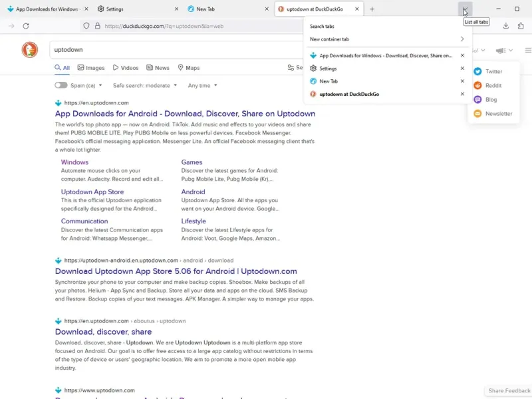Expand the Spain (ca) region dropdown
The image size is (532, 399).
coord(86,86)
